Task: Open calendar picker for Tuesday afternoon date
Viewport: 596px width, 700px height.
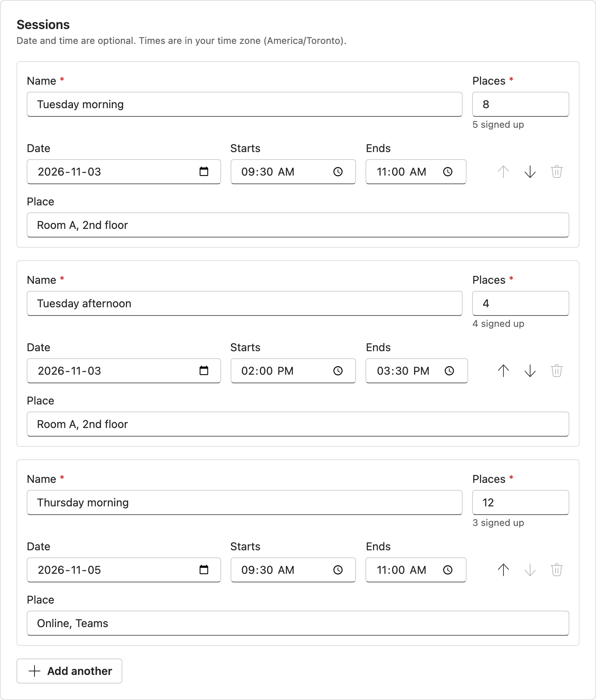Action: pos(204,371)
